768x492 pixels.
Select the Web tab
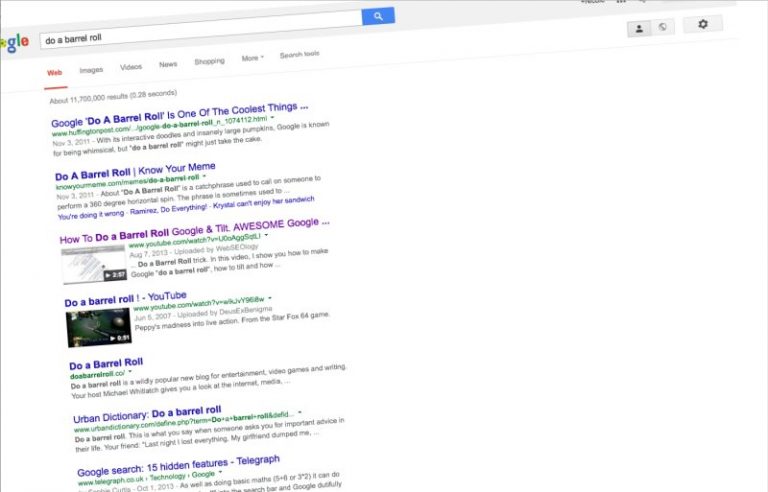(55, 73)
